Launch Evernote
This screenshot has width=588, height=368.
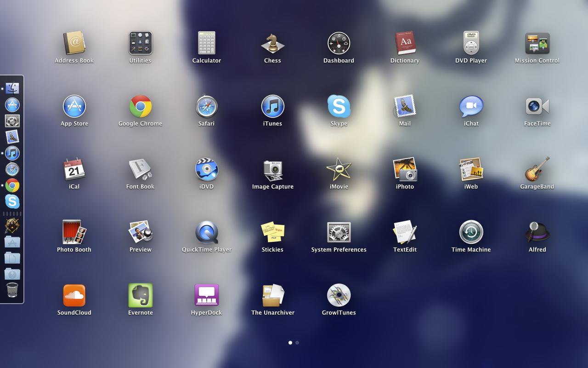click(x=140, y=295)
